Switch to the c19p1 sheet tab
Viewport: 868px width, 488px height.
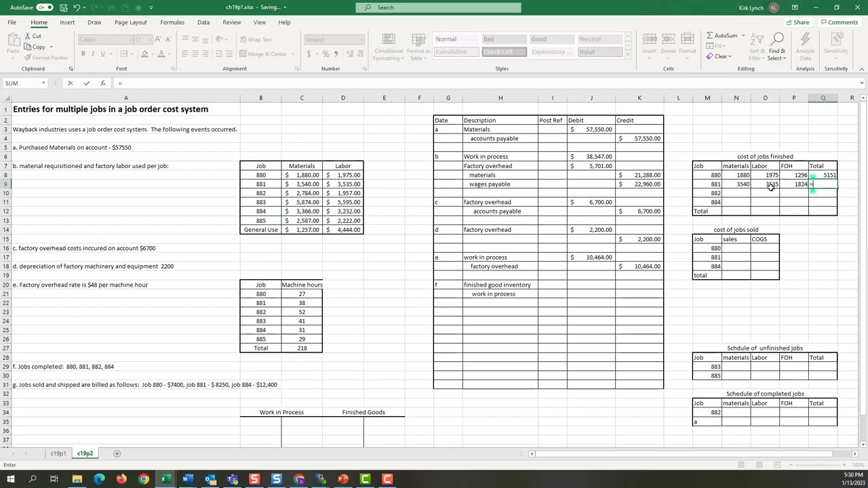(x=58, y=453)
